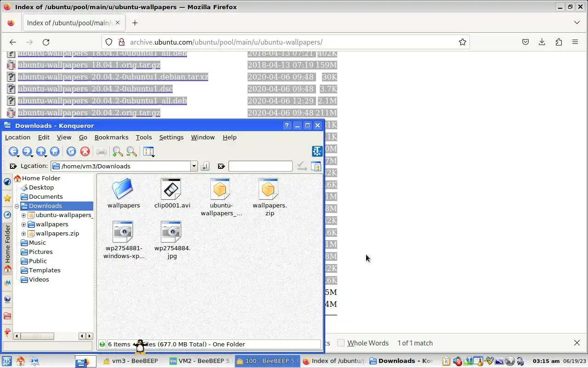Click sidebar horizontal scrollbar left arrow
The width and height of the screenshot is (588, 368).
point(17,336)
